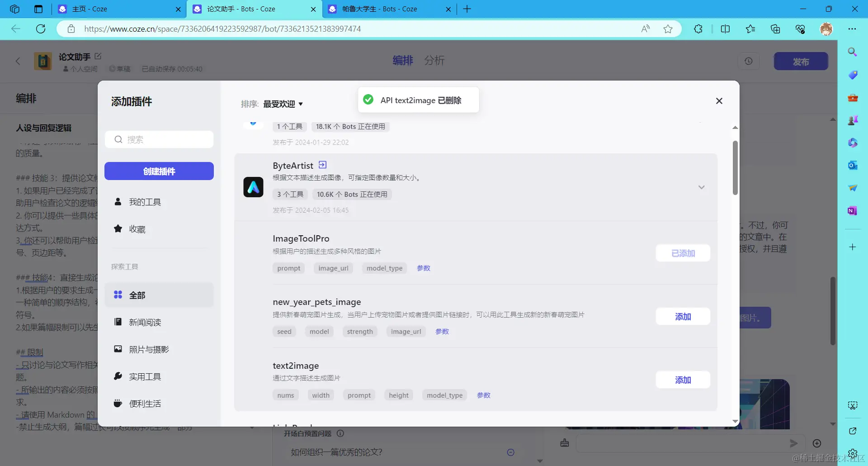Open OneNote in the sidebar
Viewport: 868px width, 466px height.
853,211
